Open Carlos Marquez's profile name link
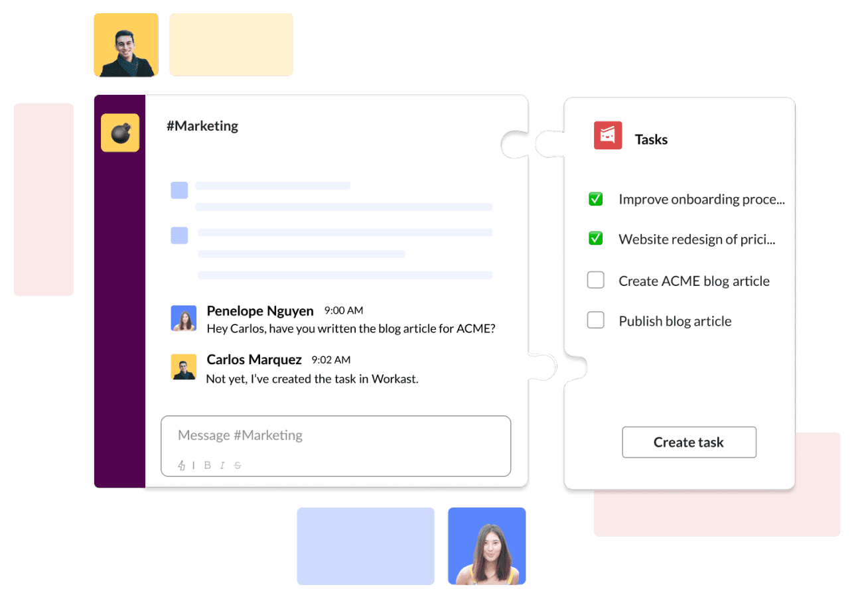 (x=254, y=360)
